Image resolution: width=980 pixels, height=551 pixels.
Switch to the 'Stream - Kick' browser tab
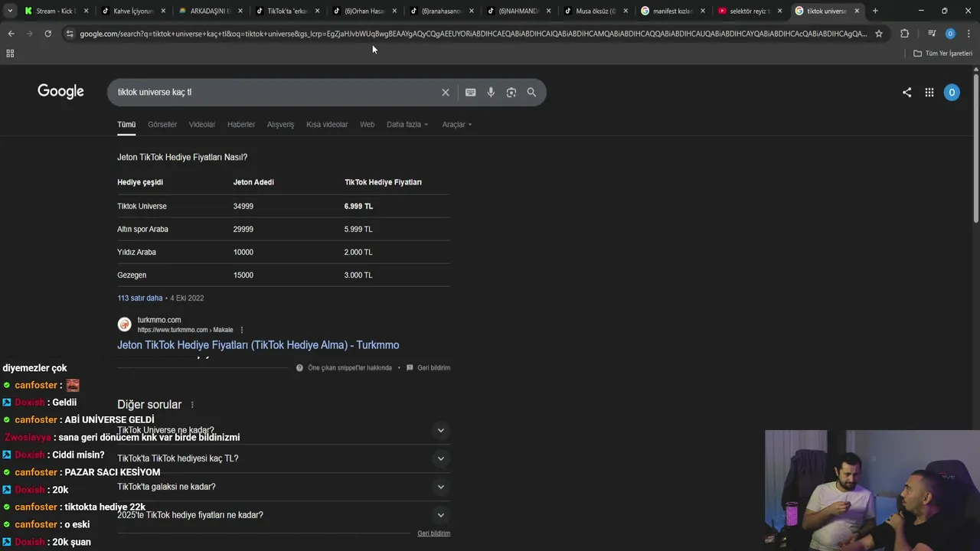pos(54,11)
